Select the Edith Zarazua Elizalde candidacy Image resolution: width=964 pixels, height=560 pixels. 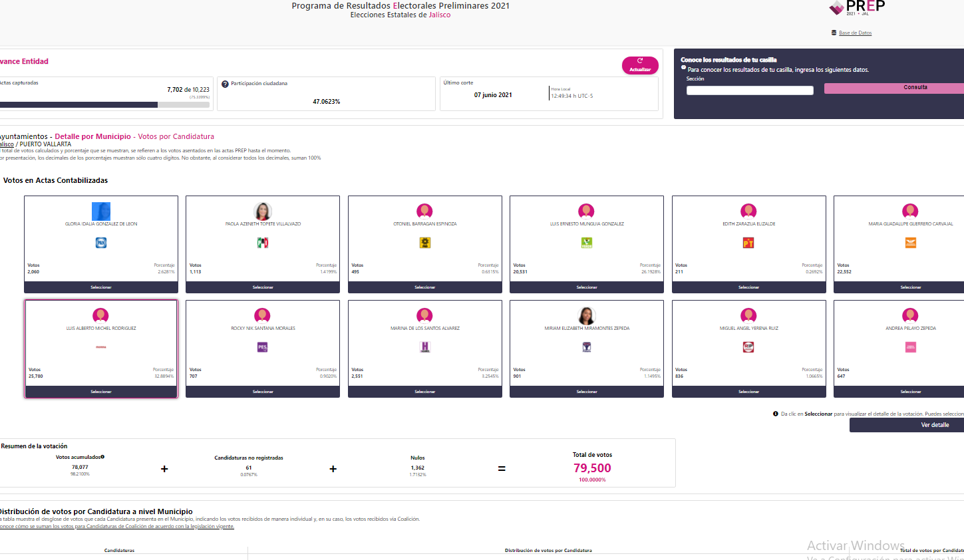click(749, 287)
